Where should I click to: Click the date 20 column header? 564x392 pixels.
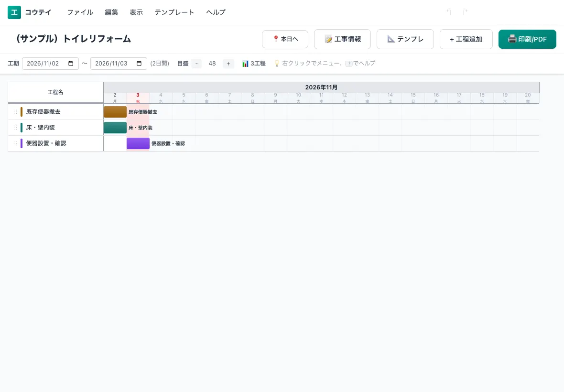click(x=528, y=98)
